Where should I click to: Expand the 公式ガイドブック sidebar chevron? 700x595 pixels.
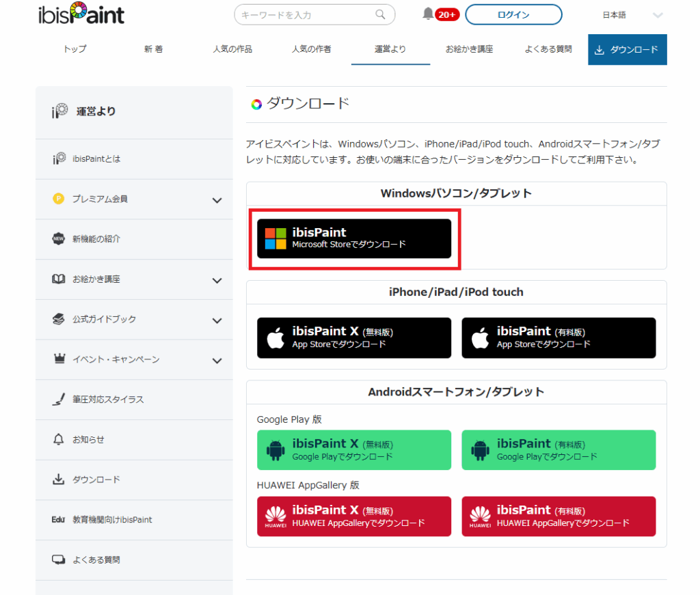217,320
